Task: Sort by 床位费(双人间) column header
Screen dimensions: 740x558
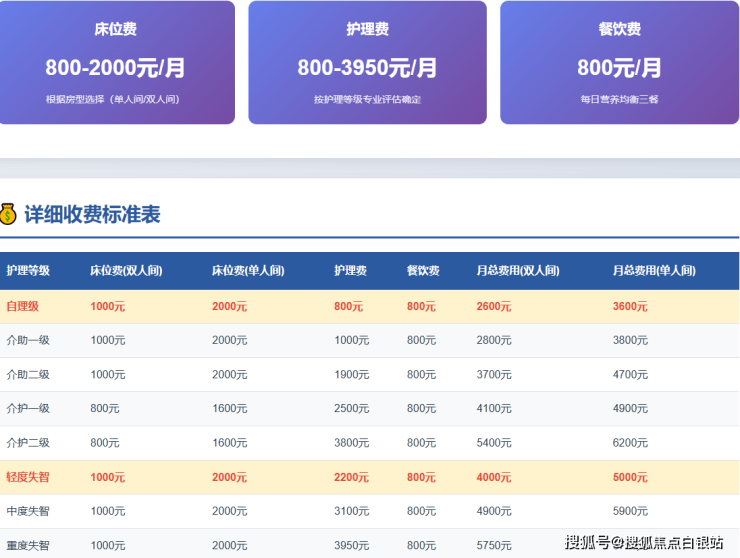Action: click(126, 271)
